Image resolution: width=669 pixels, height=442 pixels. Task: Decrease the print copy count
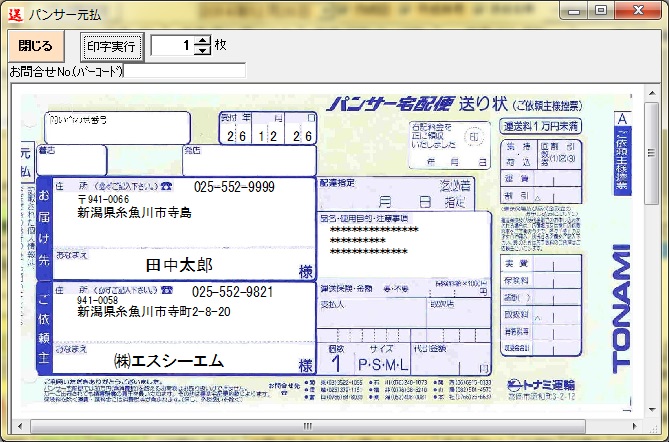click(x=202, y=50)
